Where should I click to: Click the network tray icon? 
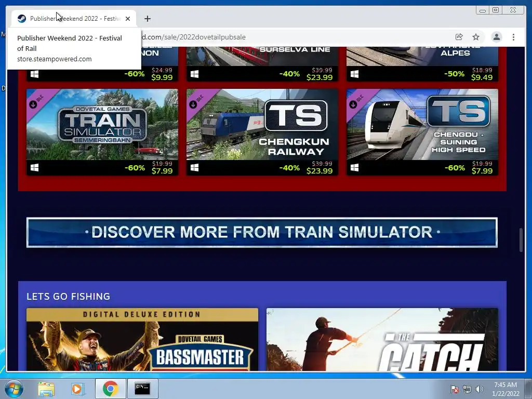coord(467,389)
